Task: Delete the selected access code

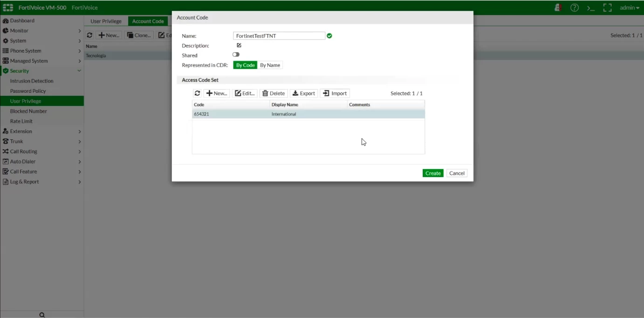Action: pyautogui.click(x=274, y=93)
